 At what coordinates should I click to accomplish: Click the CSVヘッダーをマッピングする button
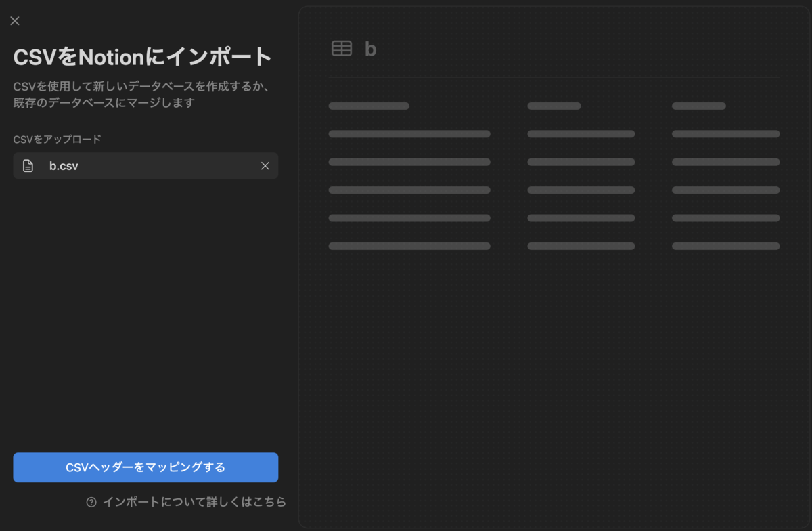pos(145,467)
